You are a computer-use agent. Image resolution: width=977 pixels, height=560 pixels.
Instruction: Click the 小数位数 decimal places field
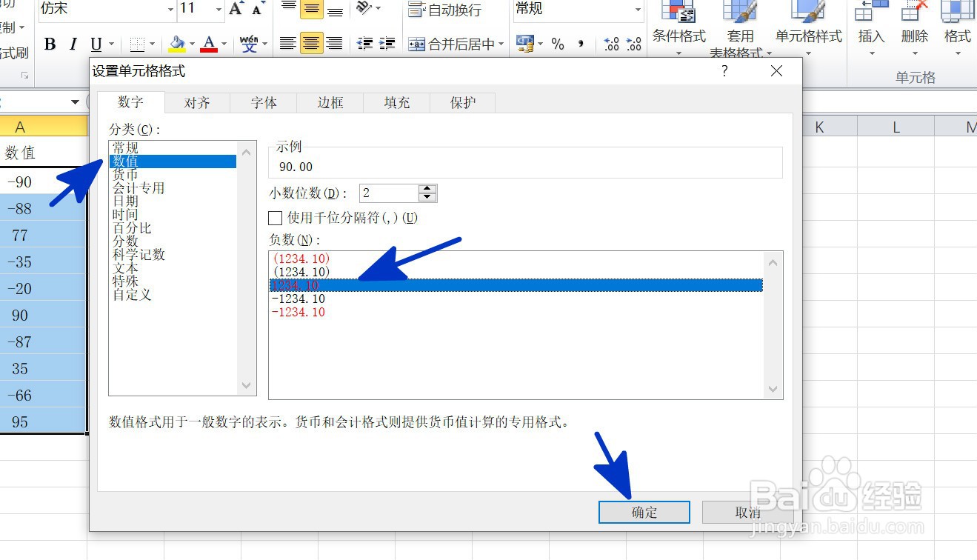(x=388, y=193)
